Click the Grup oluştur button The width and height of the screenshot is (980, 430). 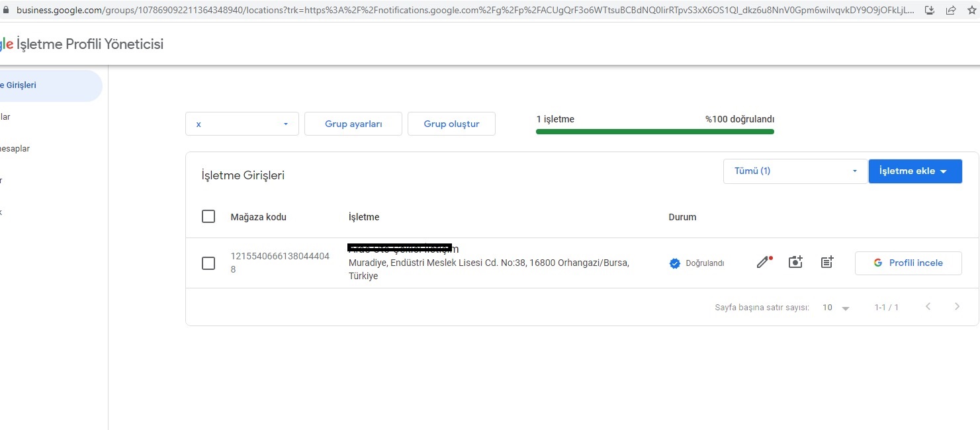click(x=451, y=124)
